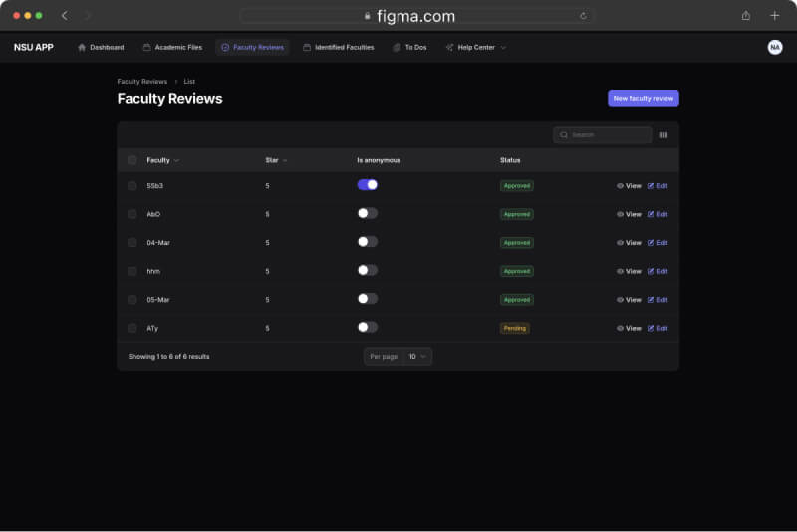Click the NA user avatar icon
This screenshot has width=797, height=532.
point(774,47)
